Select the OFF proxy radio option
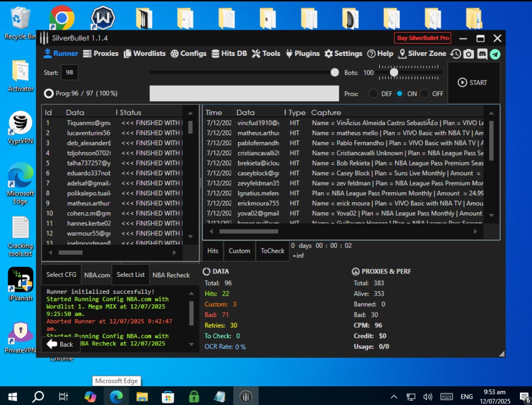The width and height of the screenshot is (532, 405). pyautogui.click(x=425, y=93)
